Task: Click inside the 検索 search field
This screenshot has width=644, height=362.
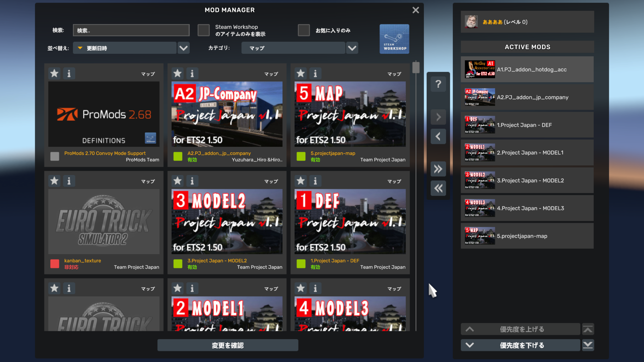Action: click(131, 30)
